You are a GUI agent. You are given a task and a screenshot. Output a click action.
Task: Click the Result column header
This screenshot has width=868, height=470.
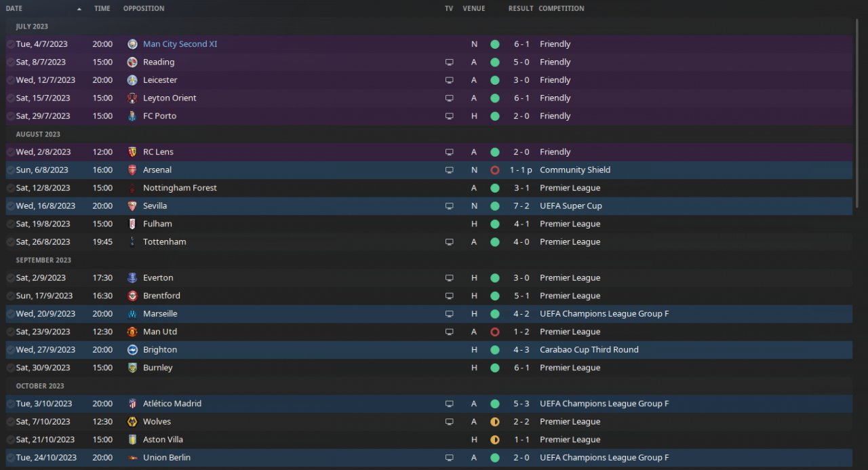click(x=520, y=9)
